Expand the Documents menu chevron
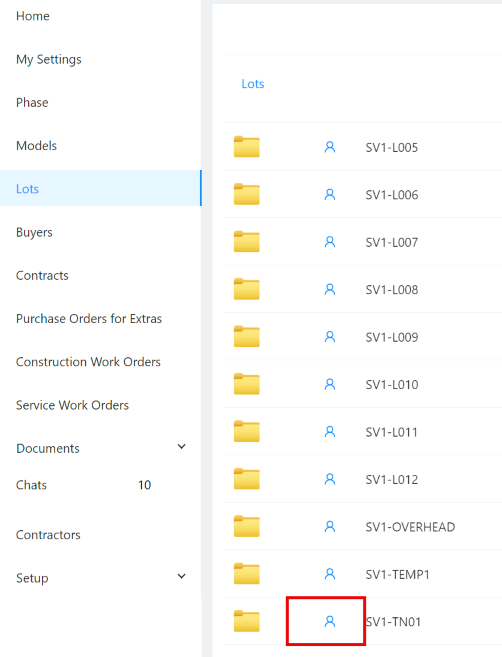 (x=181, y=447)
